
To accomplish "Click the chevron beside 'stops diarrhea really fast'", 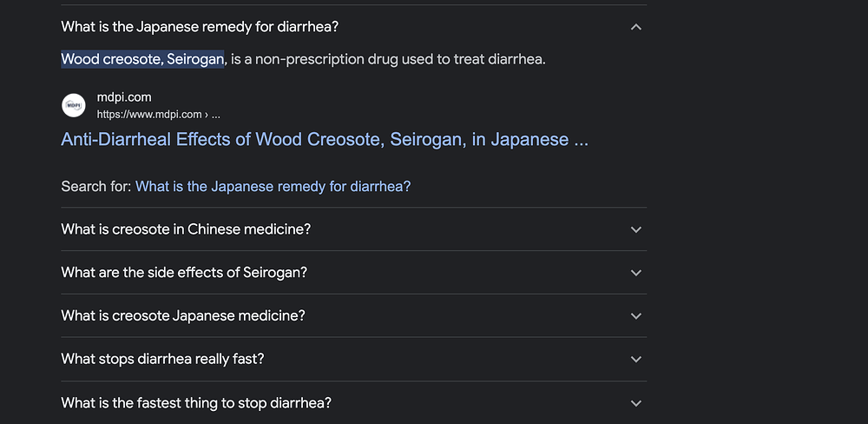I will point(636,359).
